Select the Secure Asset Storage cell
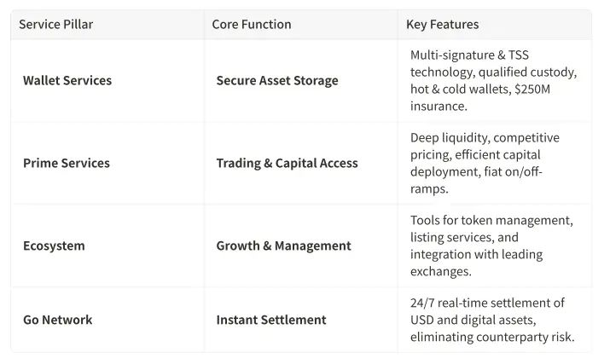This screenshot has width=610, height=364. pos(277,81)
